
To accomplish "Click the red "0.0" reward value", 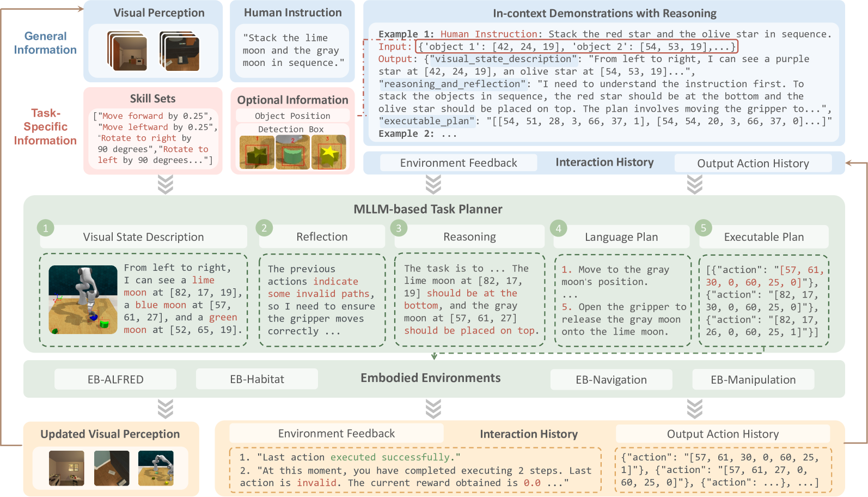I will [532, 483].
